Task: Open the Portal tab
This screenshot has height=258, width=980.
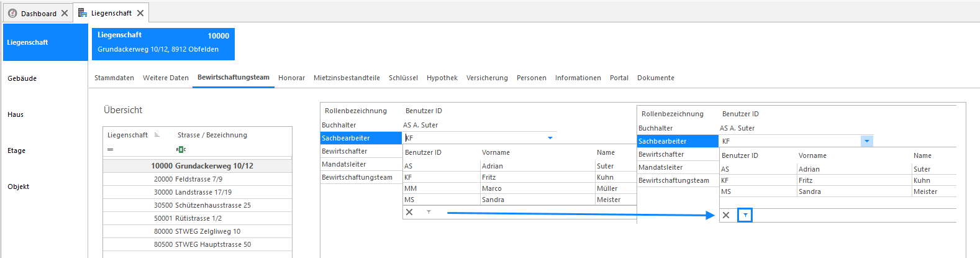Action: point(619,78)
